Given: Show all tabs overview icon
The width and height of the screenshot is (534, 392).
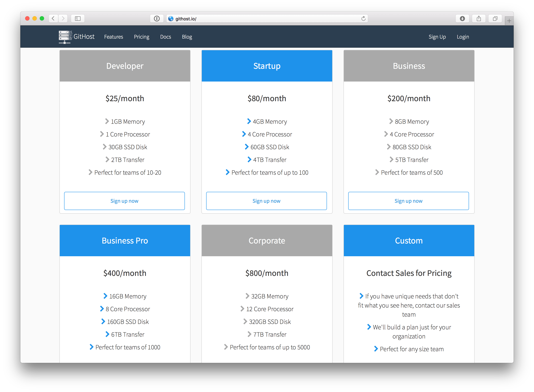Looking at the screenshot, I should tap(495, 19).
